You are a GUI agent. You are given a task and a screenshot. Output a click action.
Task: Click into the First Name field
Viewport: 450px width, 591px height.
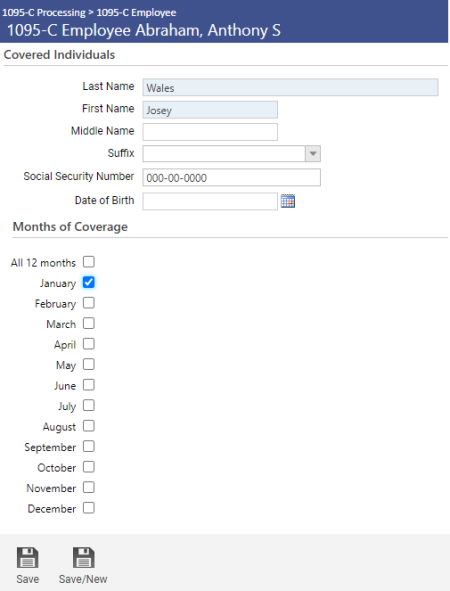[210, 110]
